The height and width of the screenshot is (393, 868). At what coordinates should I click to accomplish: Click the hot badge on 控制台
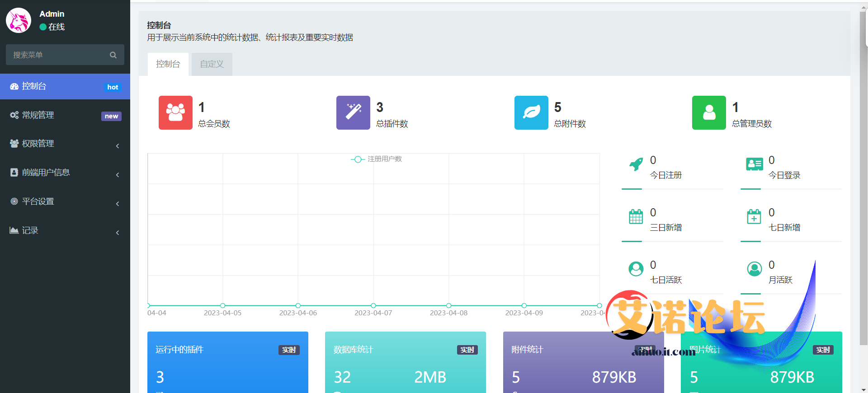(x=113, y=87)
